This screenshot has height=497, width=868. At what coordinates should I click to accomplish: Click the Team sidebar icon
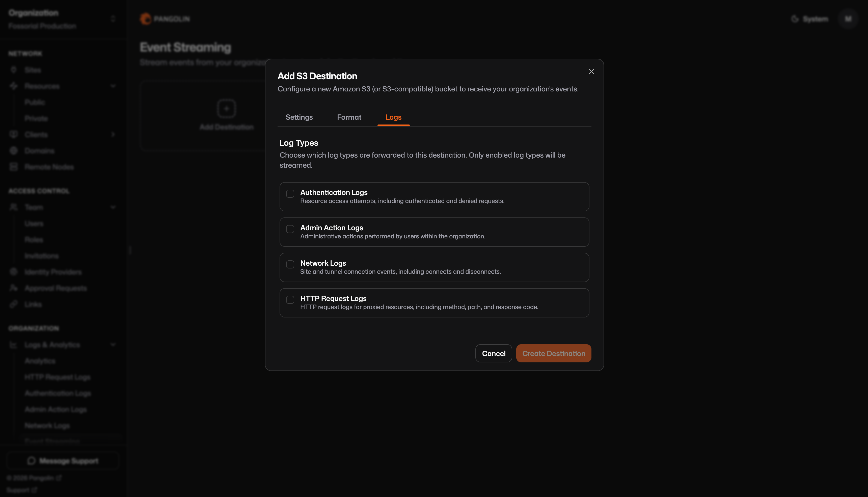click(14, 207)
